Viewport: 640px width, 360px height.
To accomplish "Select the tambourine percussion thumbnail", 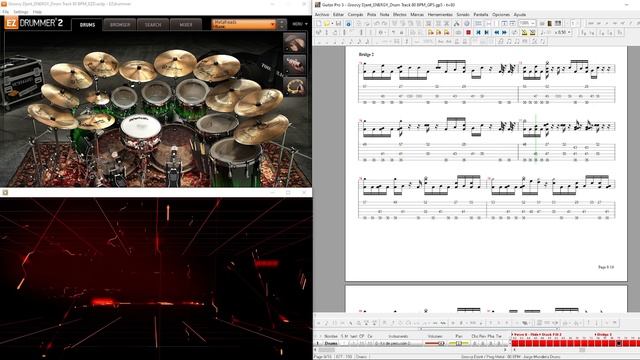I will pyautogui.click(x=294, y=86).
